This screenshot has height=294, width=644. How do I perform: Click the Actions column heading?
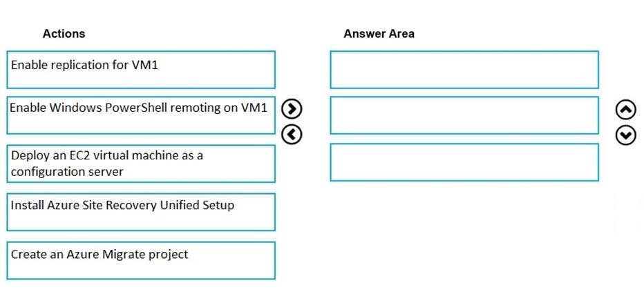pyautogui.click(x=64, y=33)
